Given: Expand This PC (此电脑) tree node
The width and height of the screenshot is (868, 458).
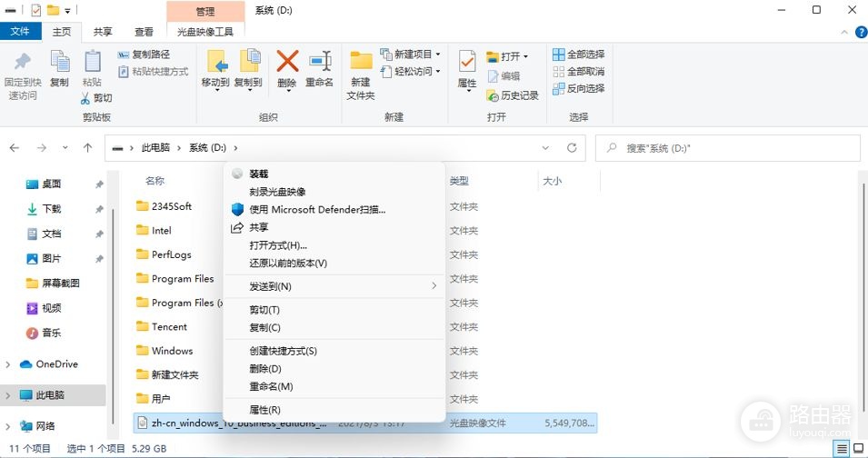Looking at the screenshot, I should click(8, 395).
